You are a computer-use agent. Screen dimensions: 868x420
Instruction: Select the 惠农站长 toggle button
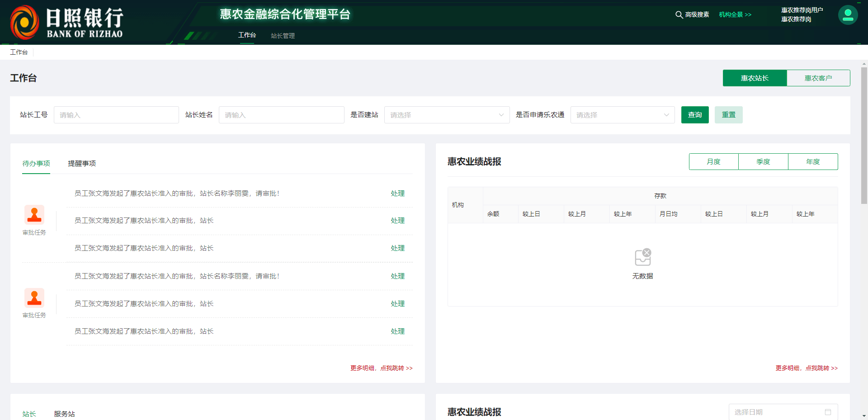(x=755, y=78)
